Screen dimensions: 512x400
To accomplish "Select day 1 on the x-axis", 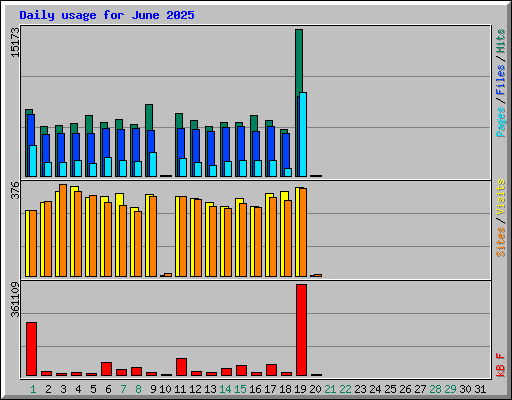I will coord(33,389).
